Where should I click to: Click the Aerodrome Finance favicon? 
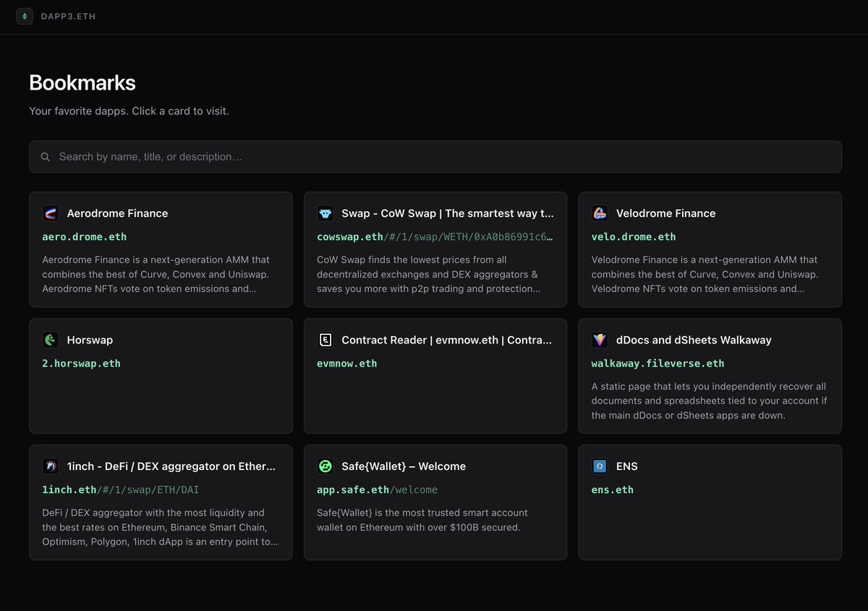(51, 213)
